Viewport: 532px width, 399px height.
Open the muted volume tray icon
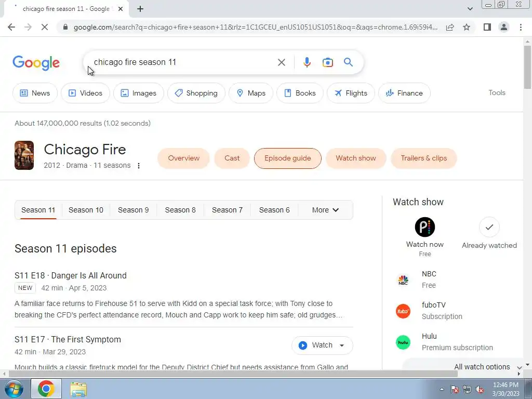(x=480, y=389)
